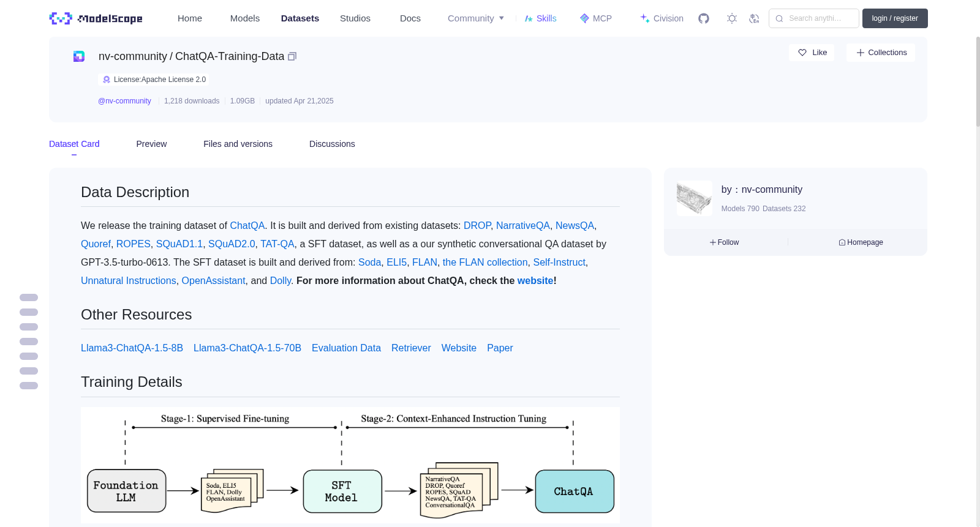Open the Models menu item
This screenshot has width=980, height=527.
pos(245,18)
